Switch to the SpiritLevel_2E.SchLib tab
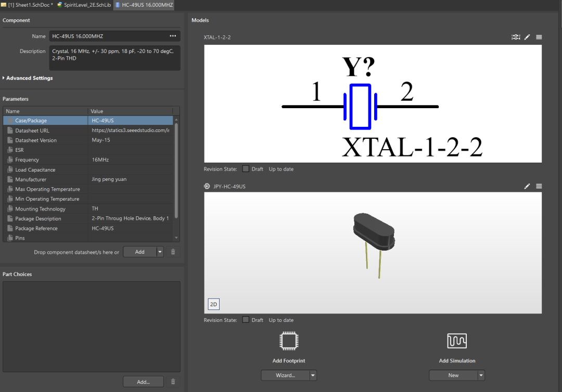The width and height of the screenshot is (562, 392). point(84,5)
